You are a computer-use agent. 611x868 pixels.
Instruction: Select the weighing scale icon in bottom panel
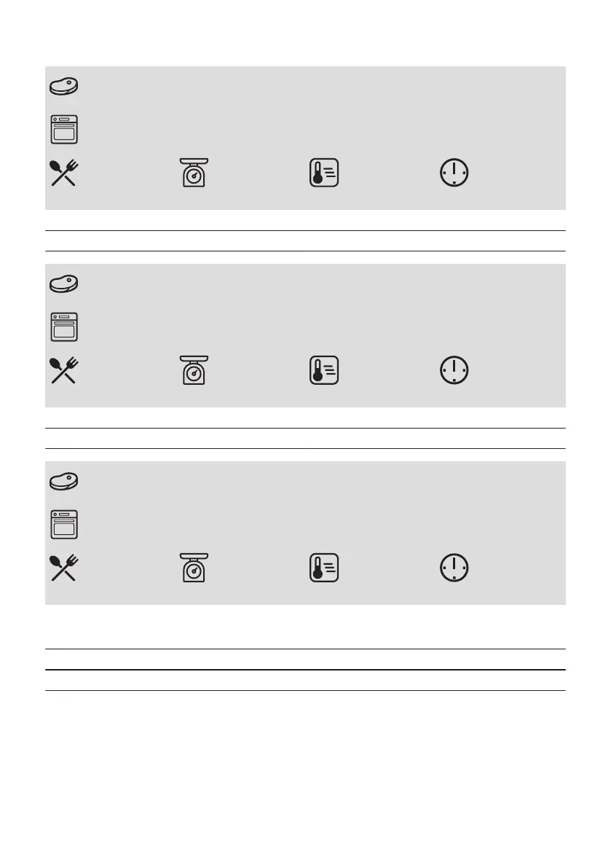[194, 568]
